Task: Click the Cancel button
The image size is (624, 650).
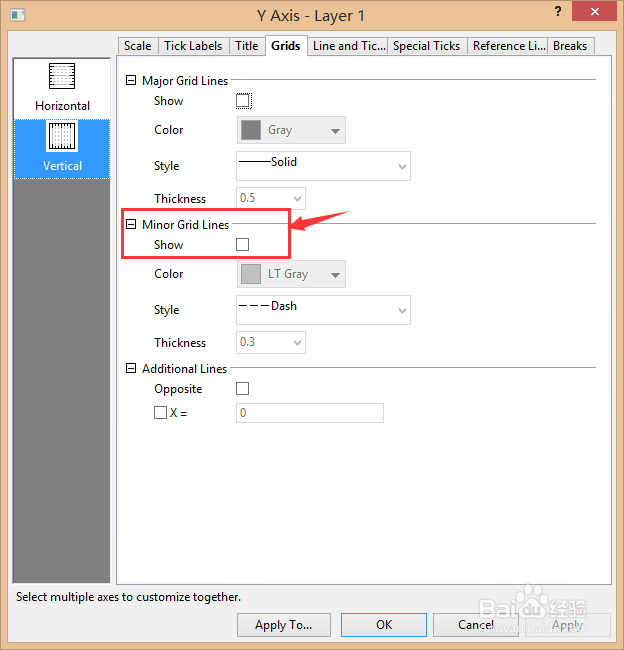Action: 476,625
